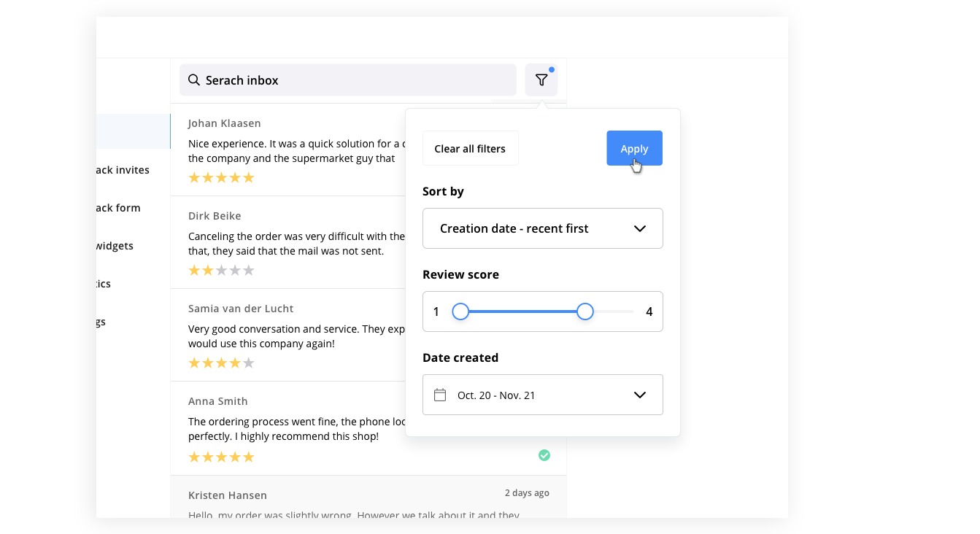Image resolution: width=980 pixels, height=534 pixels.
Task: Open the feedback invites menu item
Action: click(123, 170)
